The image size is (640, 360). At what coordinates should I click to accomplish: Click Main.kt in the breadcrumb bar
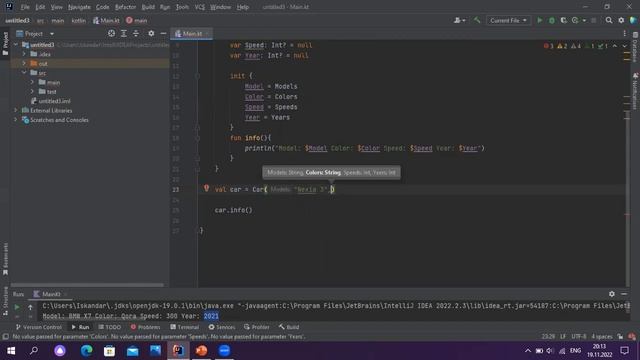106,20
